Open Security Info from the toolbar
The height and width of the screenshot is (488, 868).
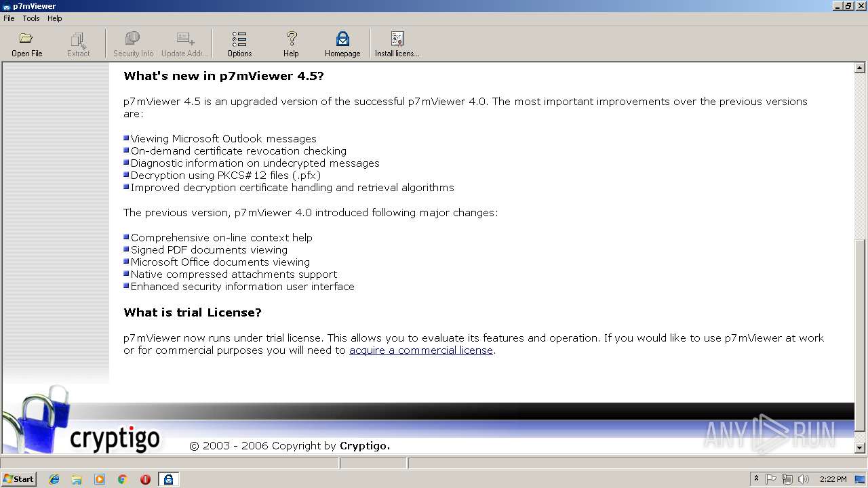(133, 44)
